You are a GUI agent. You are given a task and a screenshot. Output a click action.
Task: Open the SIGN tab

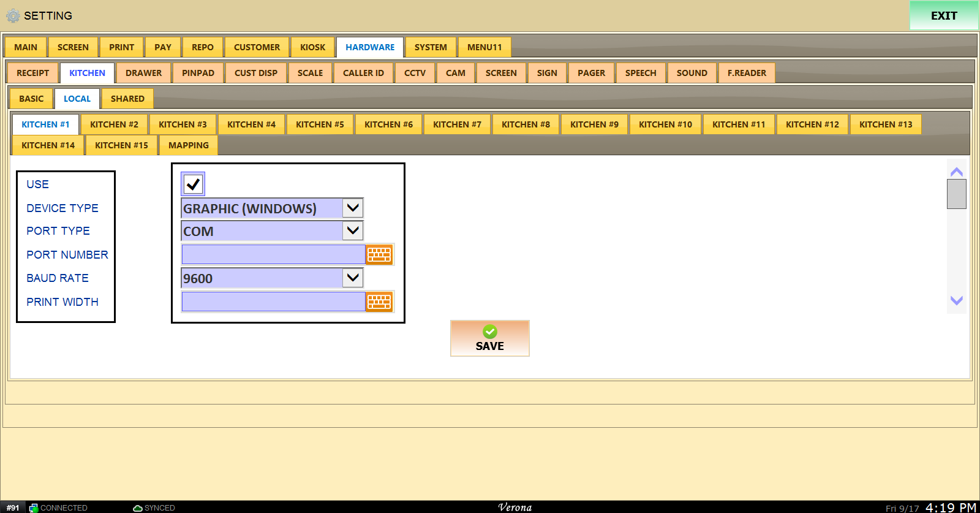coord(547,73)
